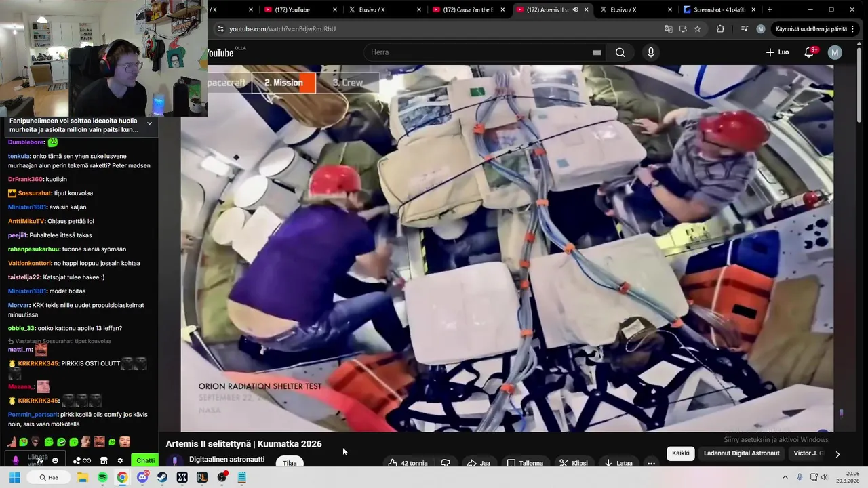
Task: Open Chrome media controls icon
Action: click(x=745, y=29)
